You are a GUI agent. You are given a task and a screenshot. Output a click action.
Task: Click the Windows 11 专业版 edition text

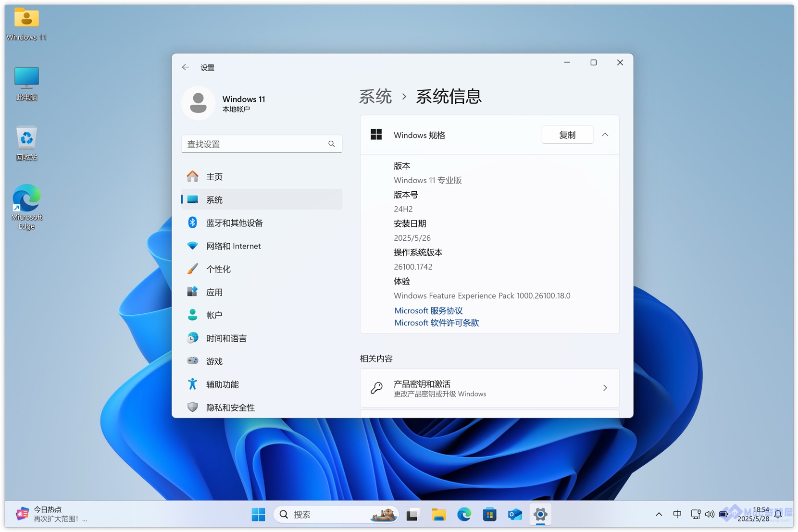(428, 180)
